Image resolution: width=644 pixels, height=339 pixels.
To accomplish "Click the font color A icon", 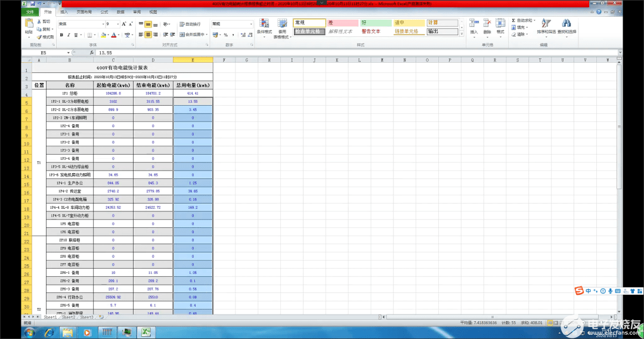I will click(x=114, y=35).
